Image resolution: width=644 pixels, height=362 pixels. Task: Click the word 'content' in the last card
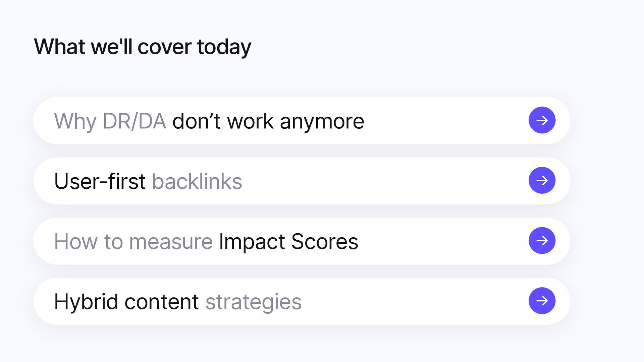[161, 302]
